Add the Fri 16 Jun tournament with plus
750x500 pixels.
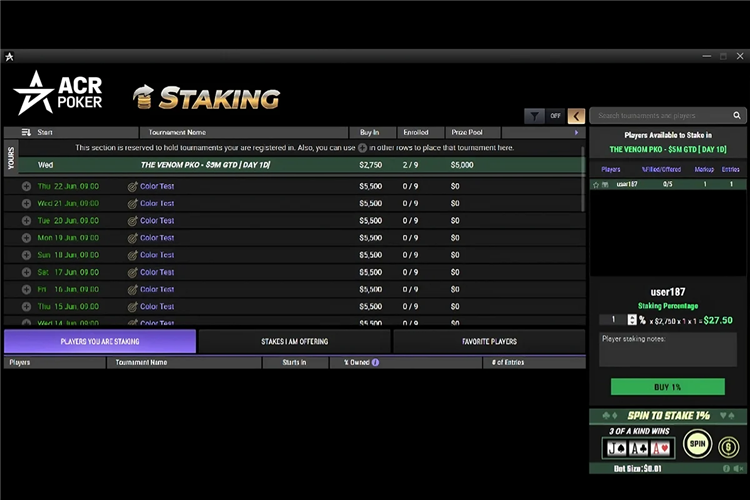pos(26,289)
